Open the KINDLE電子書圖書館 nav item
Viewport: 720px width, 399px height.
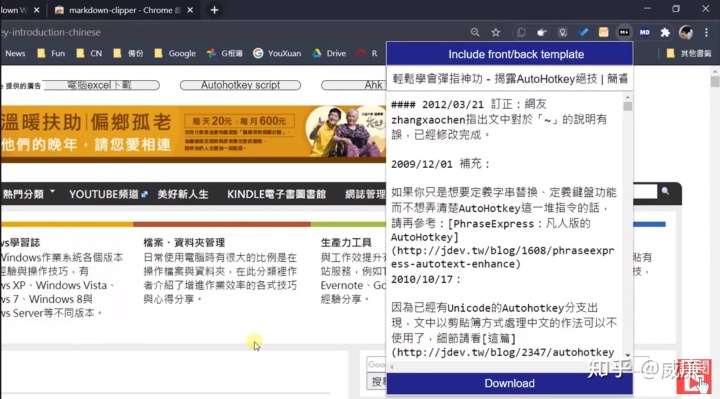(x=276, y=194)
